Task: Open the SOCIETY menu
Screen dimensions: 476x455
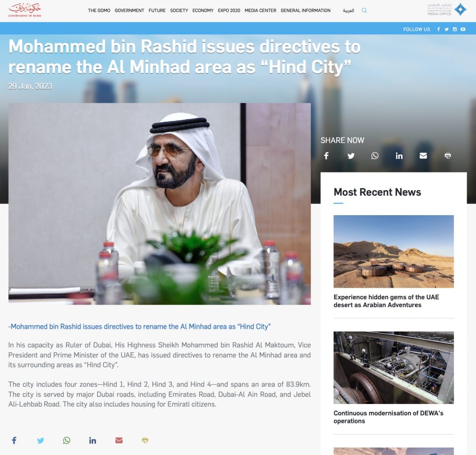Action: [x=179, y=10]
